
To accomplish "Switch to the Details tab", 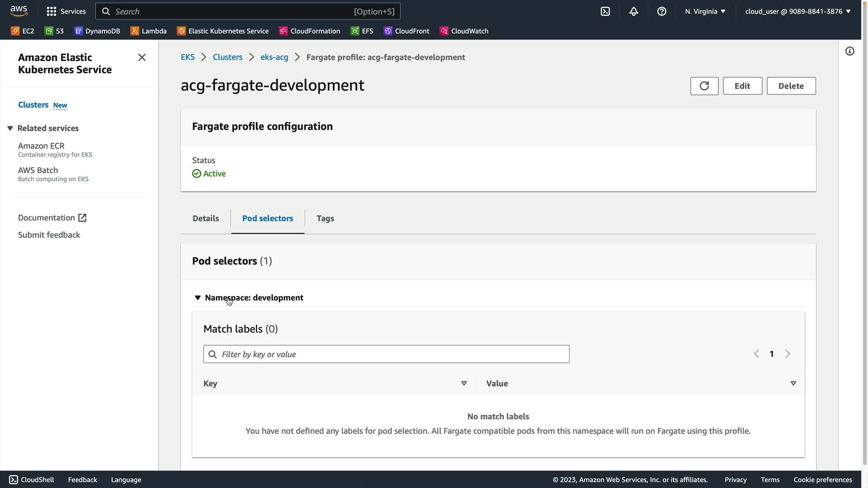I will (x=206, y=218).
